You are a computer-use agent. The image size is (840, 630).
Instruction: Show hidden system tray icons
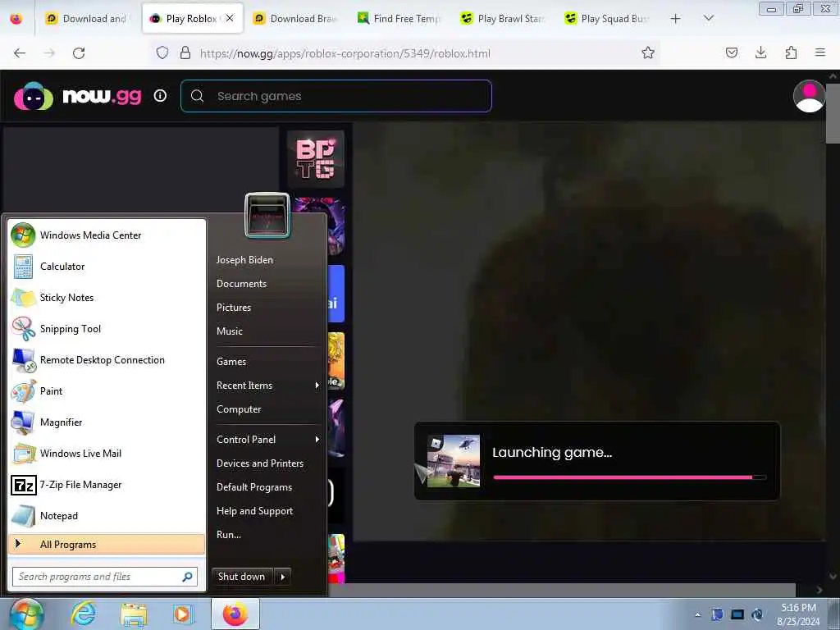pyautogui.click(x=698, y=615)
